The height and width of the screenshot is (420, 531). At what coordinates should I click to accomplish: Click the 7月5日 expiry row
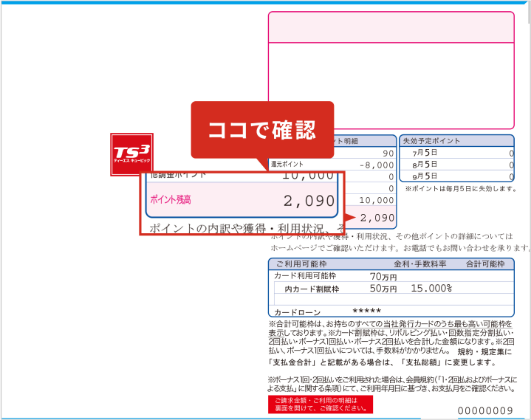pyautogui.click(x=456, y=153)
